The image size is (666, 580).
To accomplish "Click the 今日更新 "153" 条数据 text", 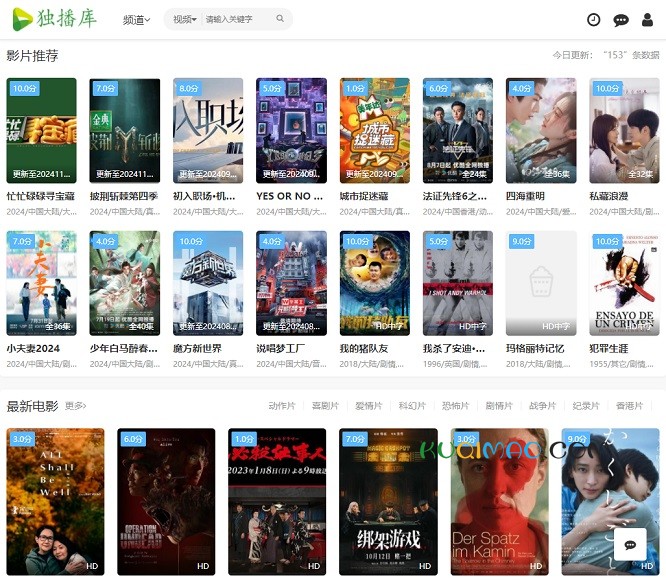I will (x=606, y=55).
